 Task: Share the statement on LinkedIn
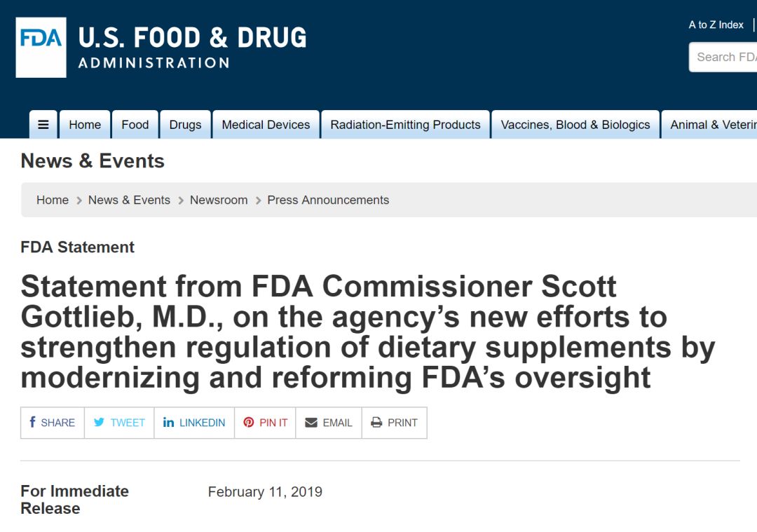(x=194, y=423)
